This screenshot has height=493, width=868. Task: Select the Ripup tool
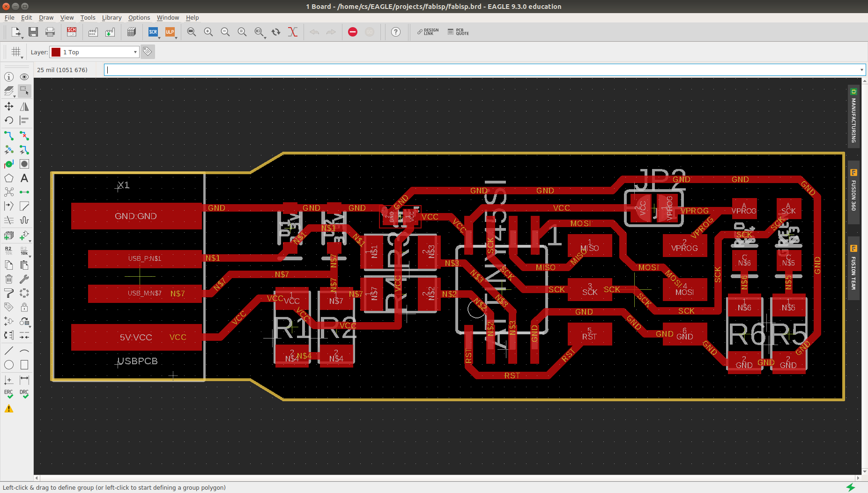(x=24, y=136)
